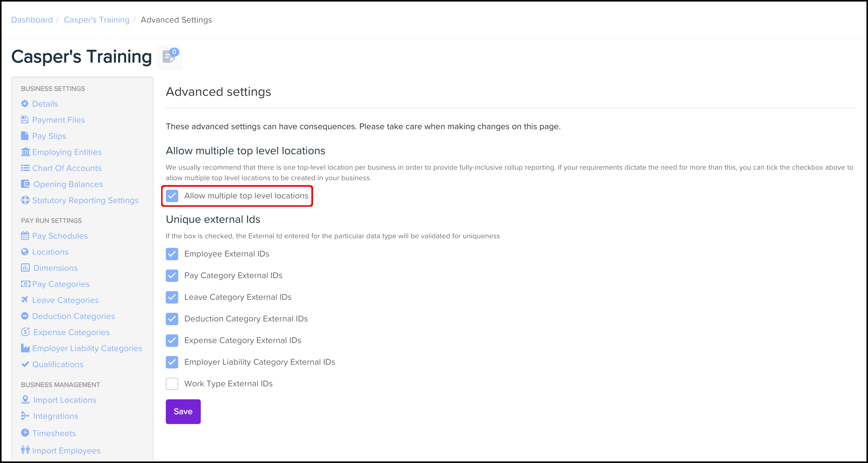Click the Employer Liability Categories icon
The image size is (868, 463).
25,348
